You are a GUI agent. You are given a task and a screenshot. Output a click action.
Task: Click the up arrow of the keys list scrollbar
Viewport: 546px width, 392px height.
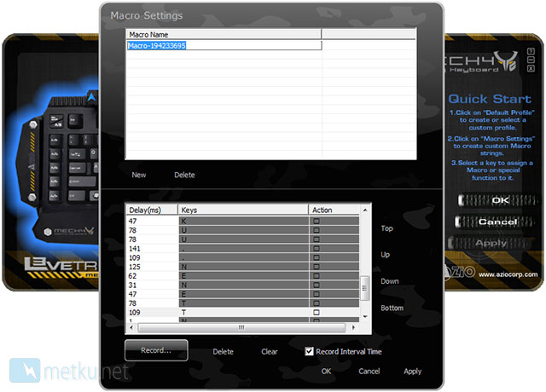(365, 210)
